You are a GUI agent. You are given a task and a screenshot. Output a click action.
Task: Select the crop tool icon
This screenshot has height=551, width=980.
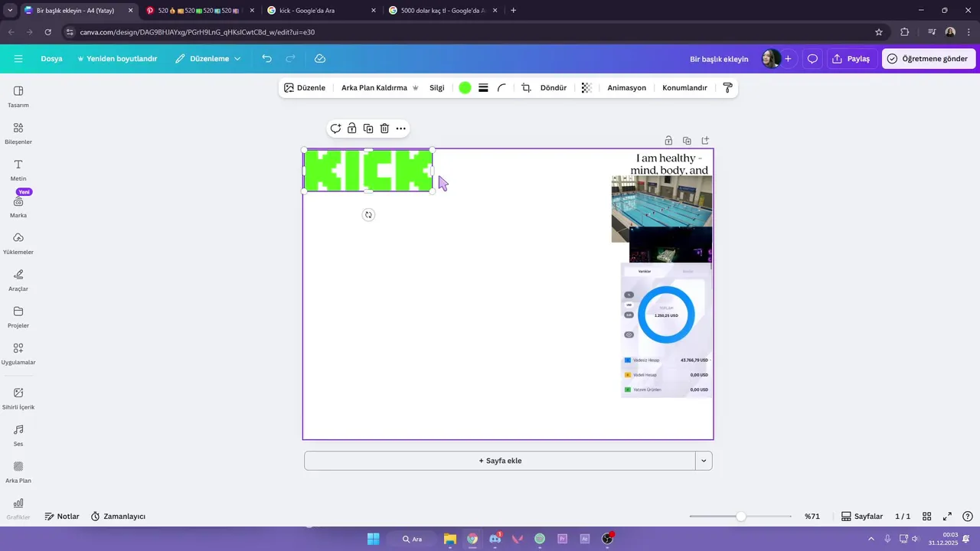coord(526,88)
